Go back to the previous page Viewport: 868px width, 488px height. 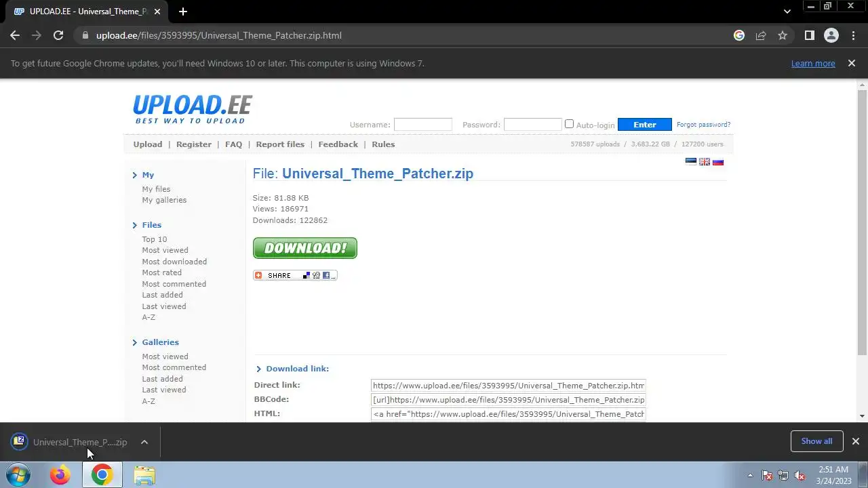coord(15,35)
